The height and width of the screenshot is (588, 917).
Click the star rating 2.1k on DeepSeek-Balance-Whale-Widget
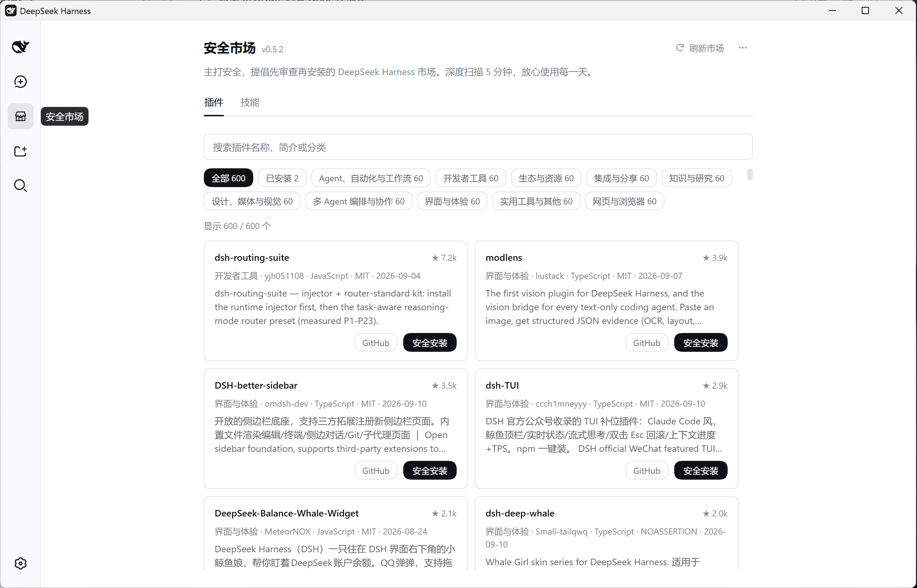(x=444, y=514)
